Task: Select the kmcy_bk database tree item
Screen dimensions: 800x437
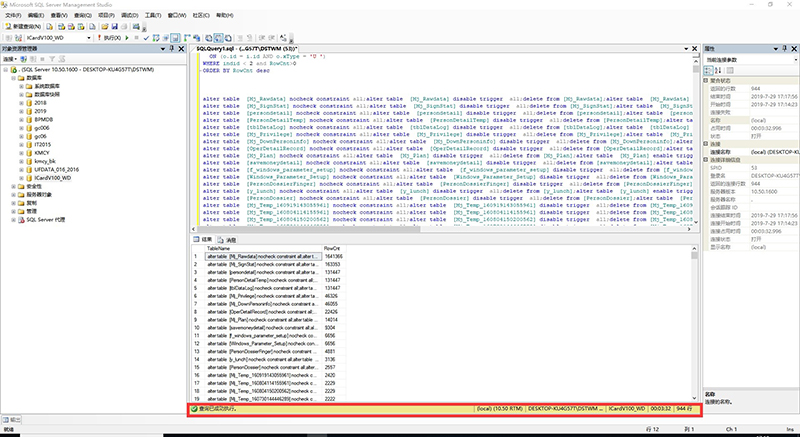Action: point(45,161)
